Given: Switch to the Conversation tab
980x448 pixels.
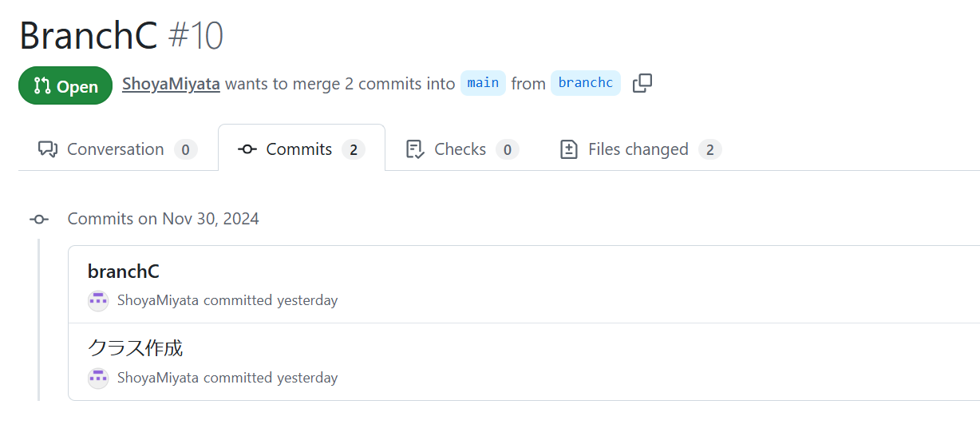Looking at the screenshot, I should [x=115, y=149].
